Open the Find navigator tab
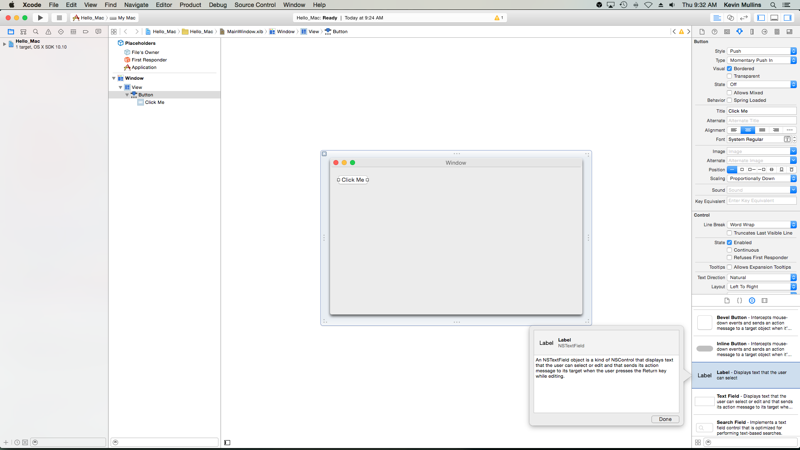Image resolution: width=800 pixels, height=450 pixels. (x=36, y=32)
